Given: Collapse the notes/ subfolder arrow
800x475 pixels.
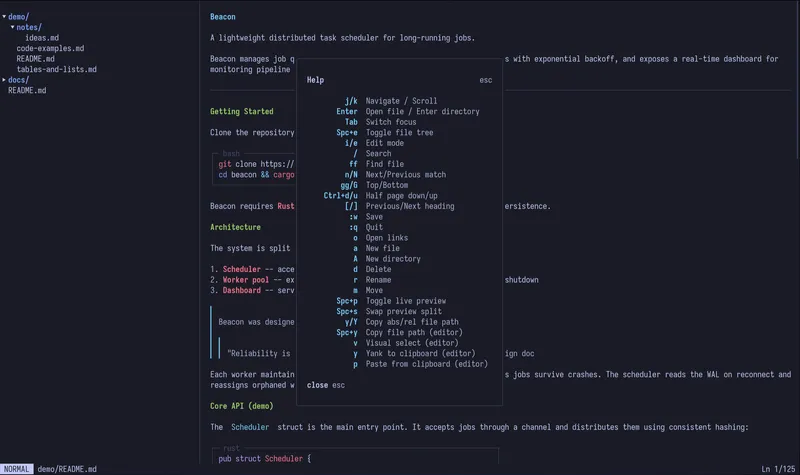Looking at the screenshot, I should (12, 28).
